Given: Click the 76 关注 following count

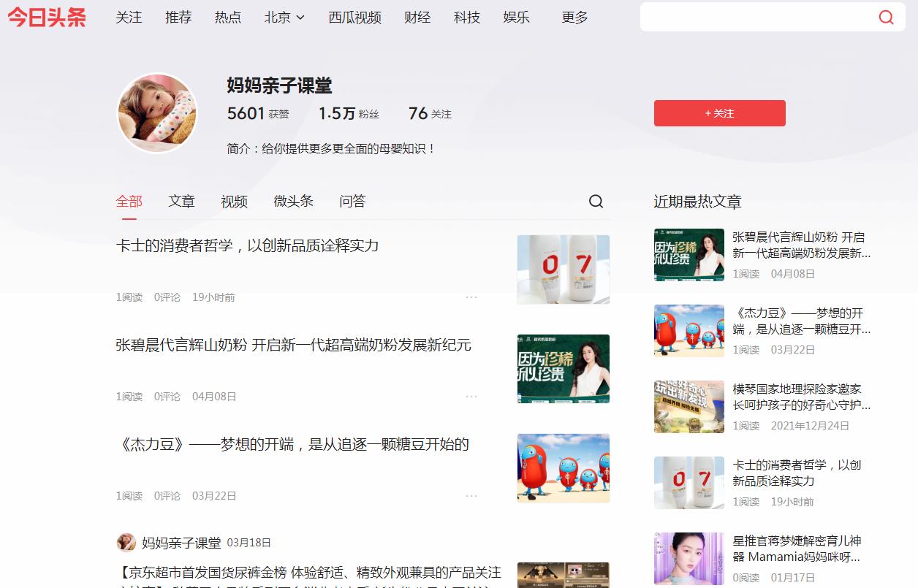Looking at the screenshot, I should 430,113.
